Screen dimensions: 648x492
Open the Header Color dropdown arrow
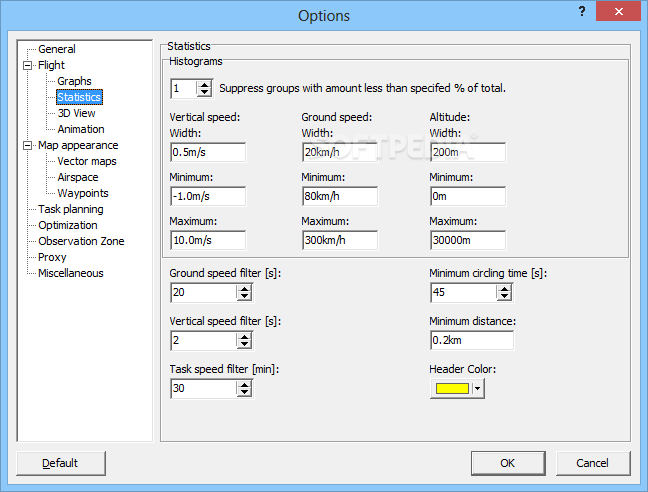(477, 389)
